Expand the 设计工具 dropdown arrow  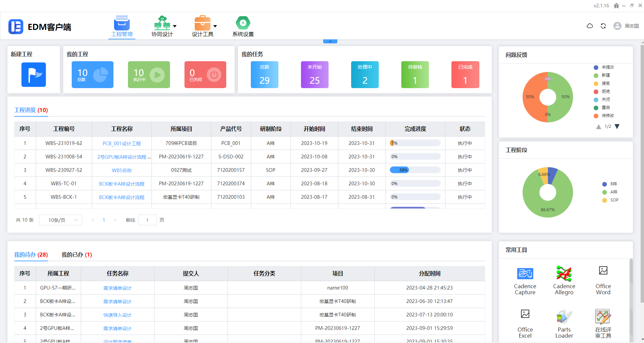pos(215,26)
